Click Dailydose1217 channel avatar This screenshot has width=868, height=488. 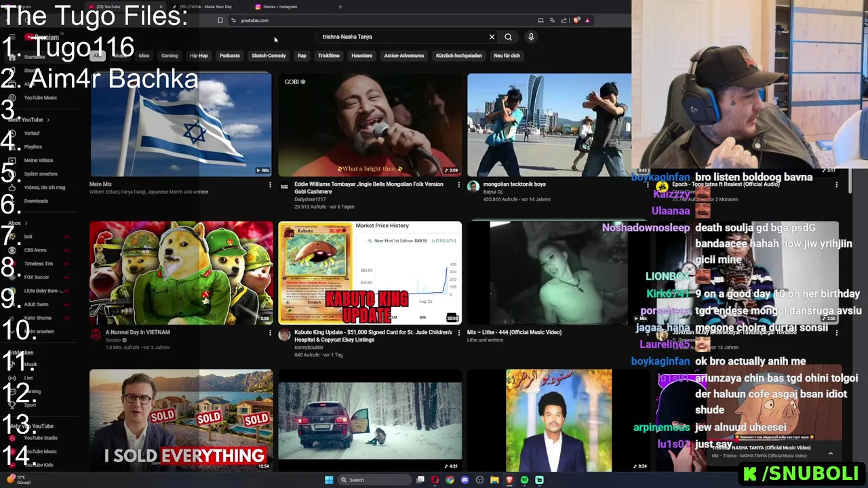click(x=284, y=186)
